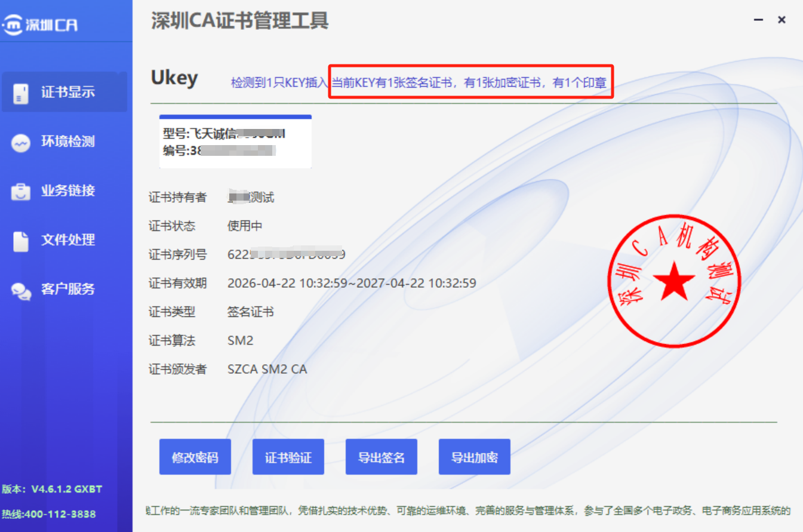Image resolution: width=803 pixels, height=532 pixels.
Task: Go to the 业务链接 section
Action: click(x=64, y=190)
